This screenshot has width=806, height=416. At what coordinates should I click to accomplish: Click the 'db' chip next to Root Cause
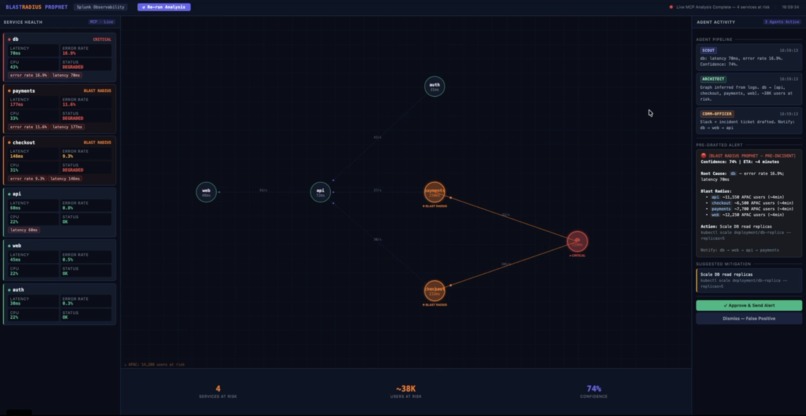click(733, 173)
